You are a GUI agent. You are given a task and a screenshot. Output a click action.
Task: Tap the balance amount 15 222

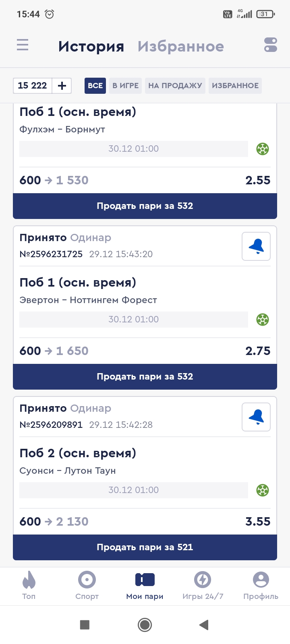33,86
